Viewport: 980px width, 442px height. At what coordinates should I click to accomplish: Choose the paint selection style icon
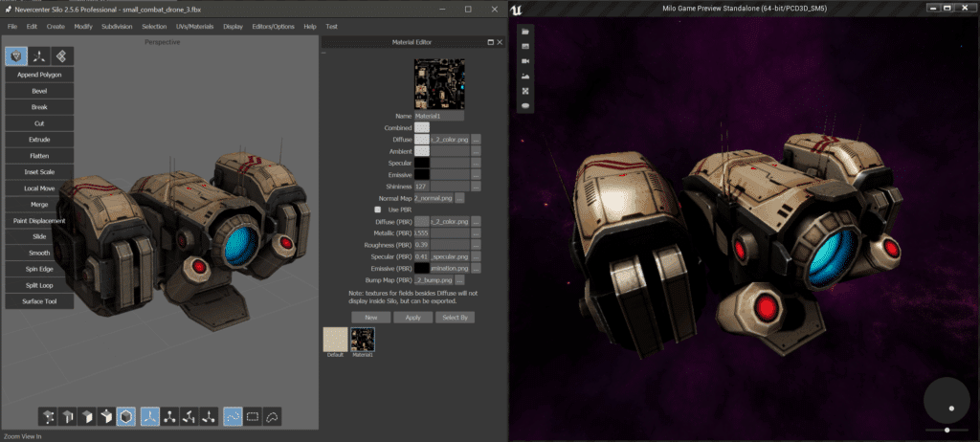coord(234,416)
